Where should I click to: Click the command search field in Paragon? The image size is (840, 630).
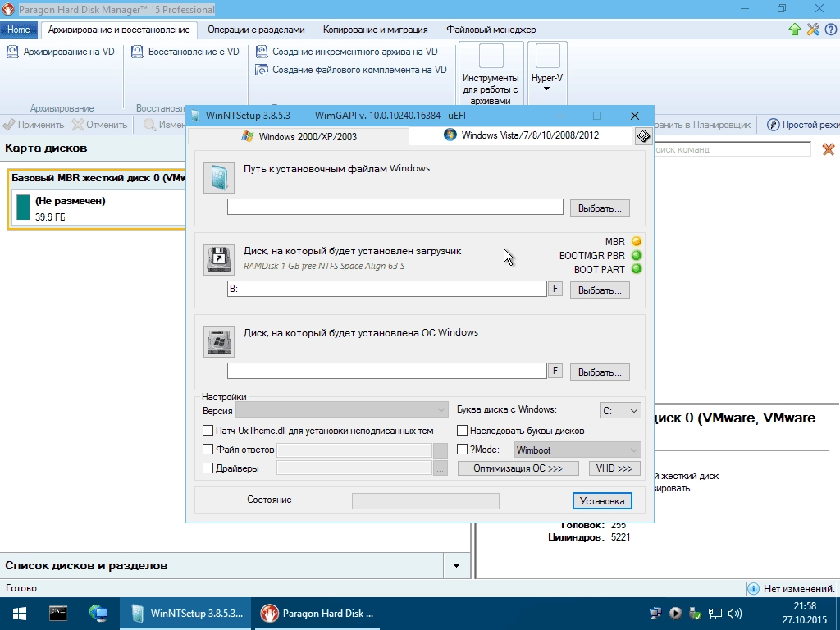(x=732, y=149)
